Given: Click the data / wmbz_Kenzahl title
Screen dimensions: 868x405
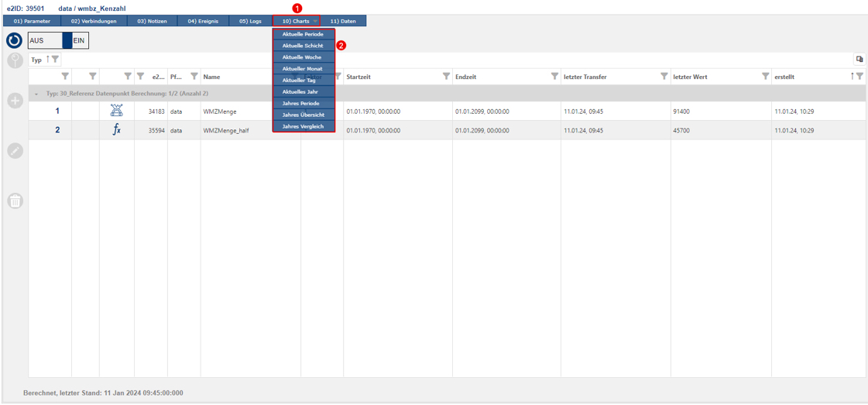Looking at the screenshot, I should [x=91, y=9].
